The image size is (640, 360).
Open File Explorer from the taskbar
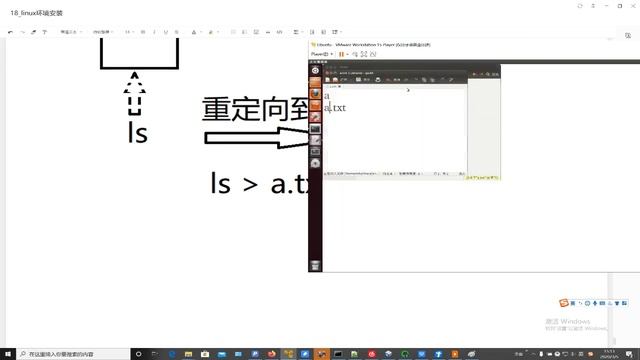(188, 354)
